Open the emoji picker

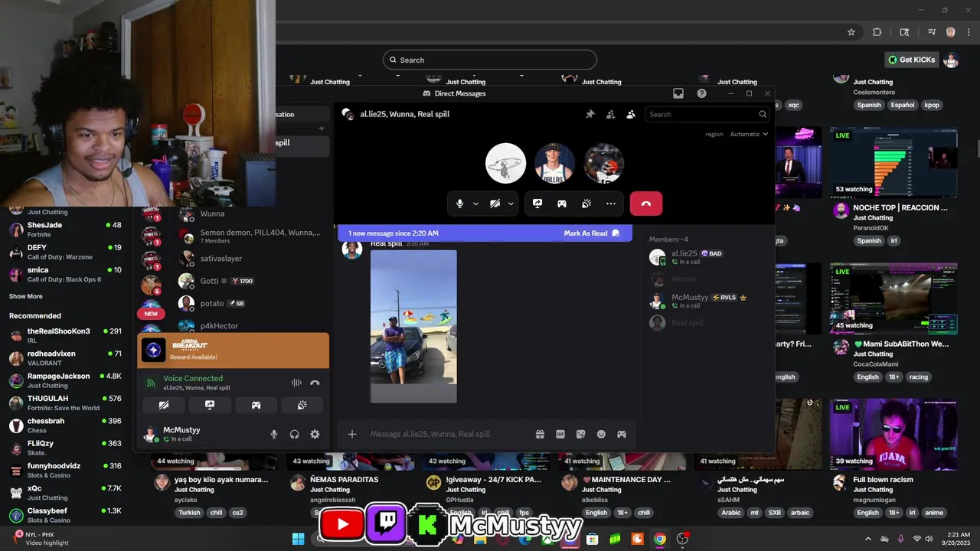coord(601,434)
